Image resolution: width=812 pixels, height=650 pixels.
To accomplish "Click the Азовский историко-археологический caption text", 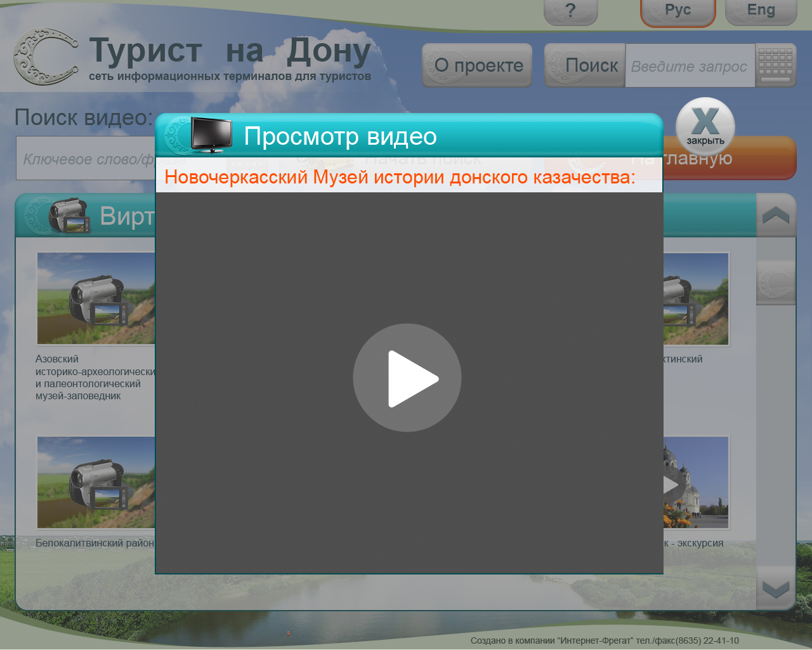I will click(95, 378).
